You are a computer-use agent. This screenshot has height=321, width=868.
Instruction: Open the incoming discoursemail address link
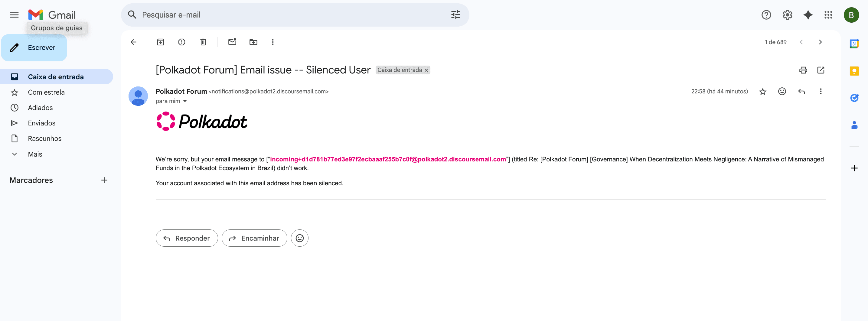tap(388, 159)
